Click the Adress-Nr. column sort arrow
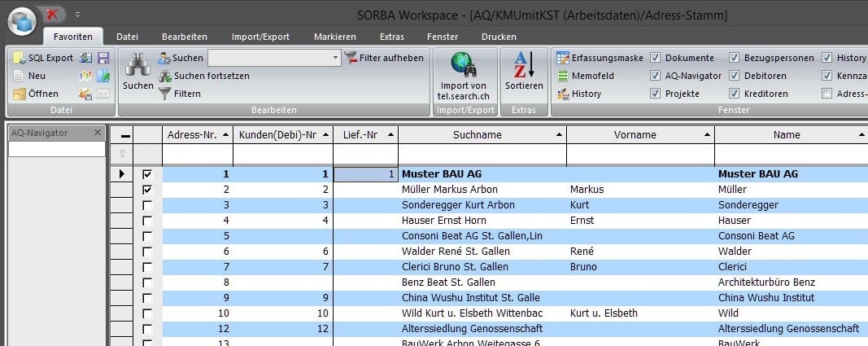This screenshot has width=868, height=346. click(225, 134)
